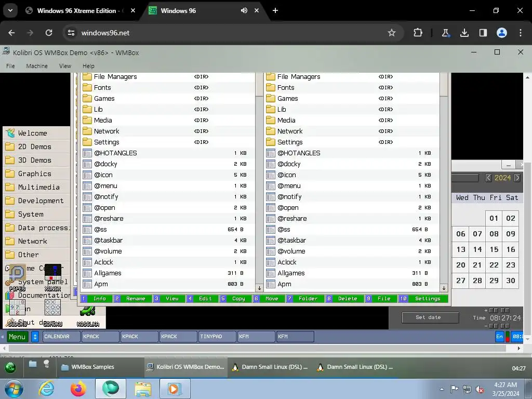
Task: Open the Development menu folder
Action: [x=37, y=201]
